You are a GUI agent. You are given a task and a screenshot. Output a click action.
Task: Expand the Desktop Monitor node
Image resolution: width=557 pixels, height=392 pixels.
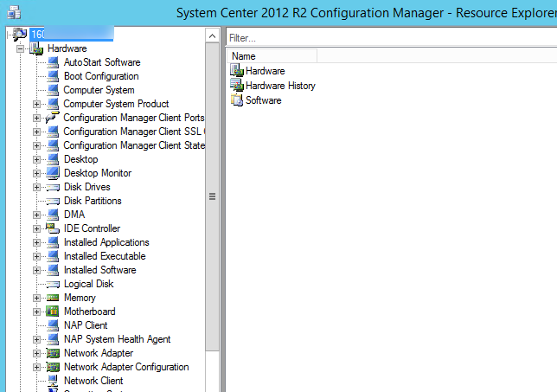[36, 173]
